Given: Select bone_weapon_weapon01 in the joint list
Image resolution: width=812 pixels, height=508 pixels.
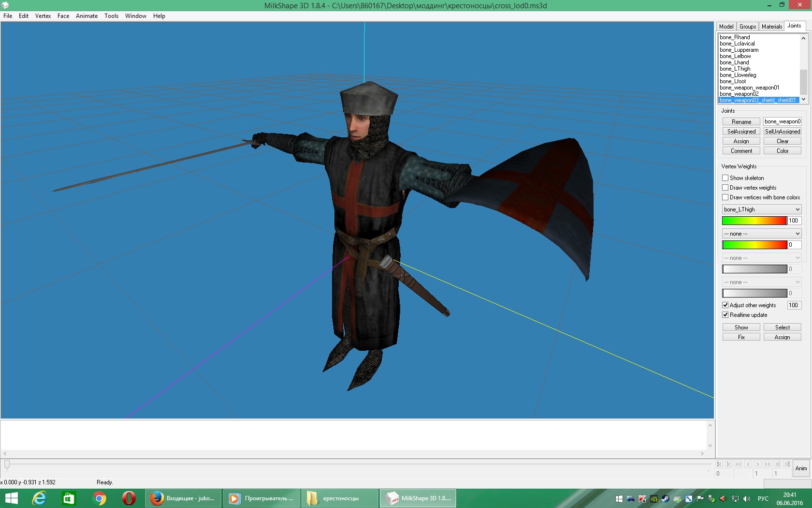Looking at the screenshot, I should tap(749, 88).
